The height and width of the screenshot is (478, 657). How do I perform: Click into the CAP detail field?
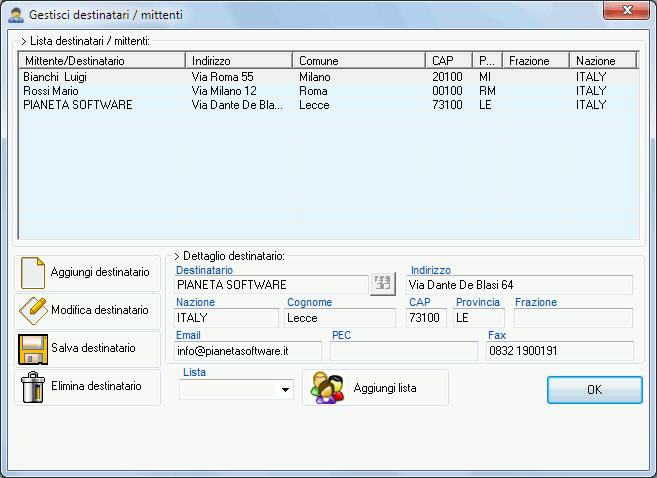[426, 318]
